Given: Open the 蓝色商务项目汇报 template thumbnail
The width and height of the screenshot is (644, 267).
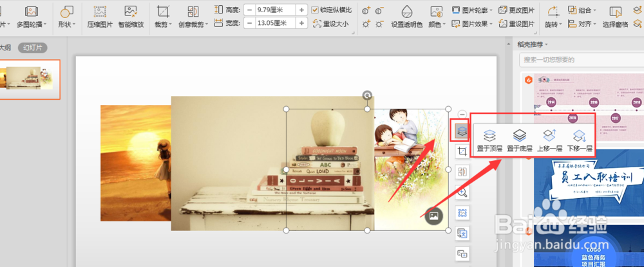Looking at the screenshot, I should (589, 246).
